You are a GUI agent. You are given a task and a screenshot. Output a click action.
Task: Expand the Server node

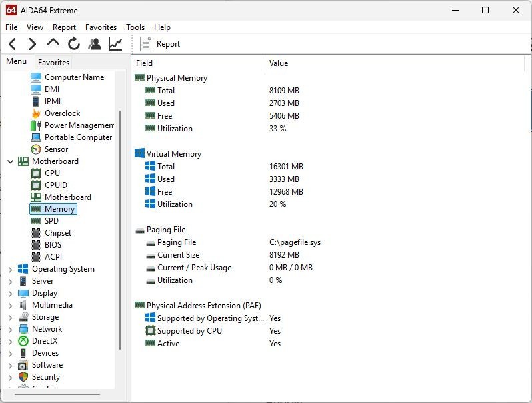(x=11, y=281)
